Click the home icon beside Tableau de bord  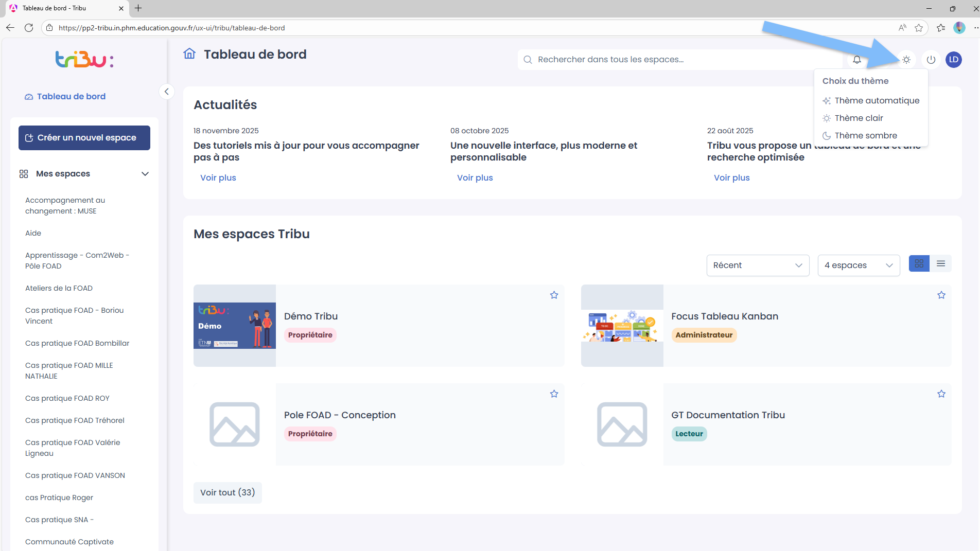[189, 54]
